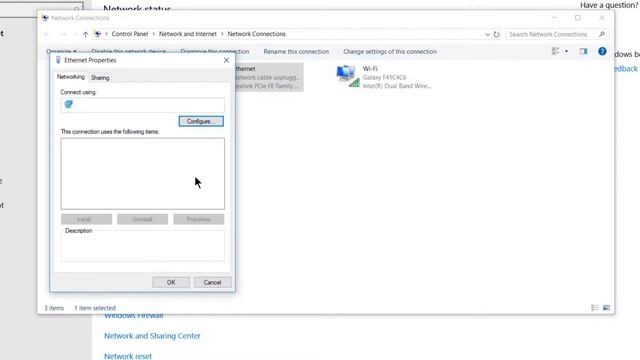The height and width of the screenshot is (360, 640).
Task: Click the connection items list box
Action: point(142,173)
